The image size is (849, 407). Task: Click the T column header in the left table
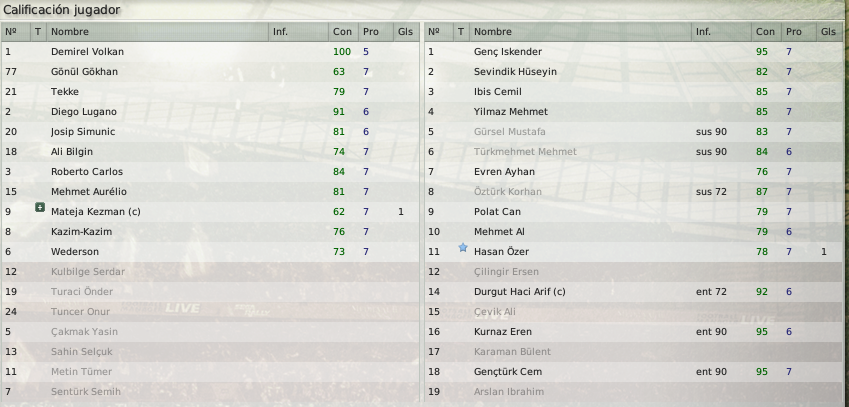coord(38,32)
